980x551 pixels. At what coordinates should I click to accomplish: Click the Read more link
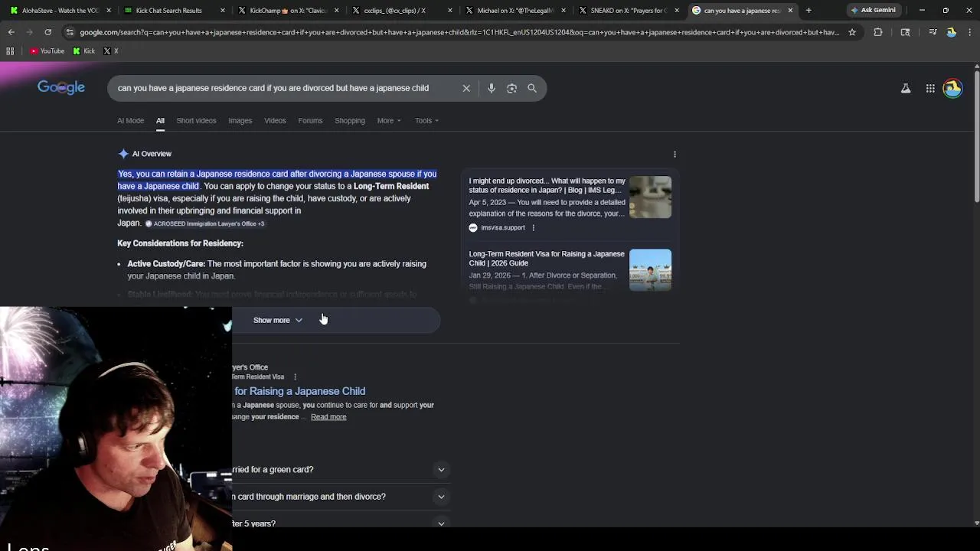[x=328, y=417]
